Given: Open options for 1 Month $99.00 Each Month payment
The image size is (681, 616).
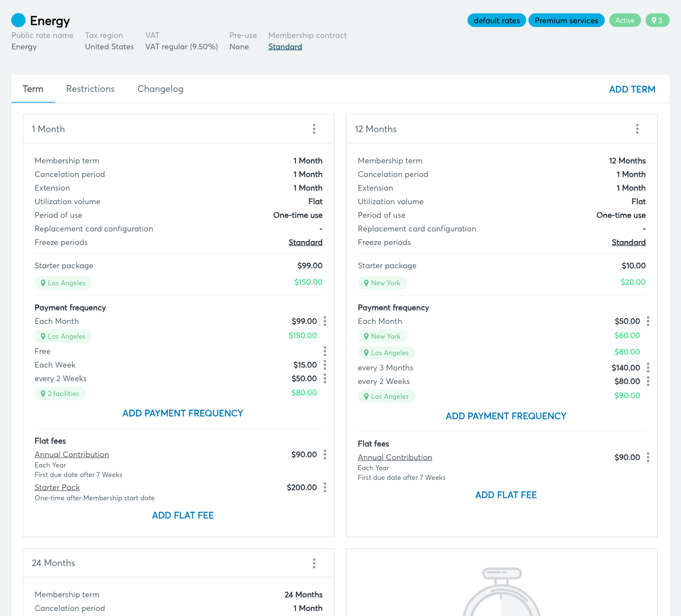Looking at the screenshot, I should coord(325,321).
